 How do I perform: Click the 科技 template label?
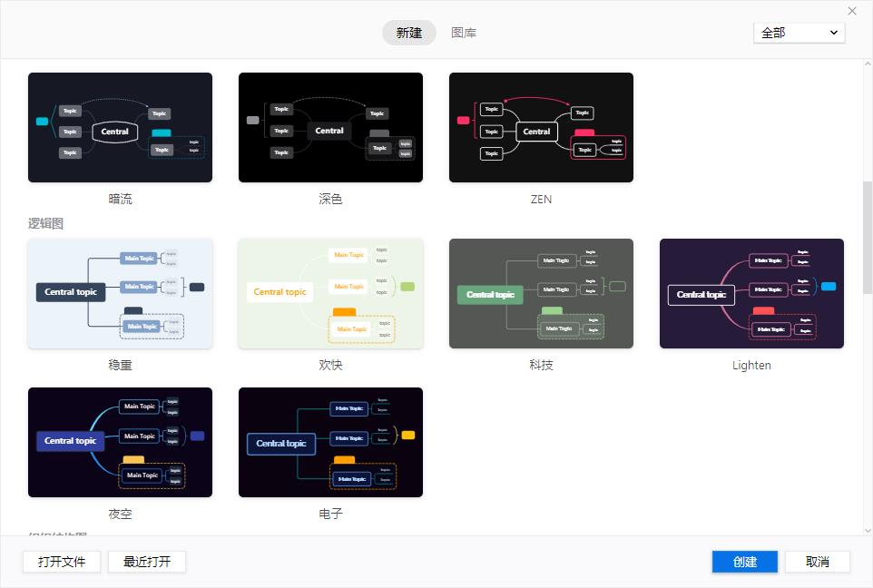[541, 365]
